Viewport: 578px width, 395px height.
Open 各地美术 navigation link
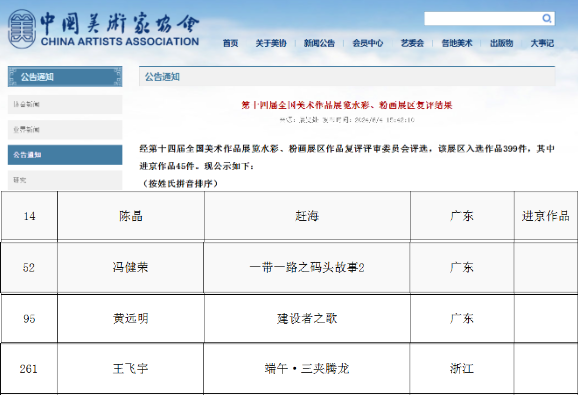tap(457, 43)
